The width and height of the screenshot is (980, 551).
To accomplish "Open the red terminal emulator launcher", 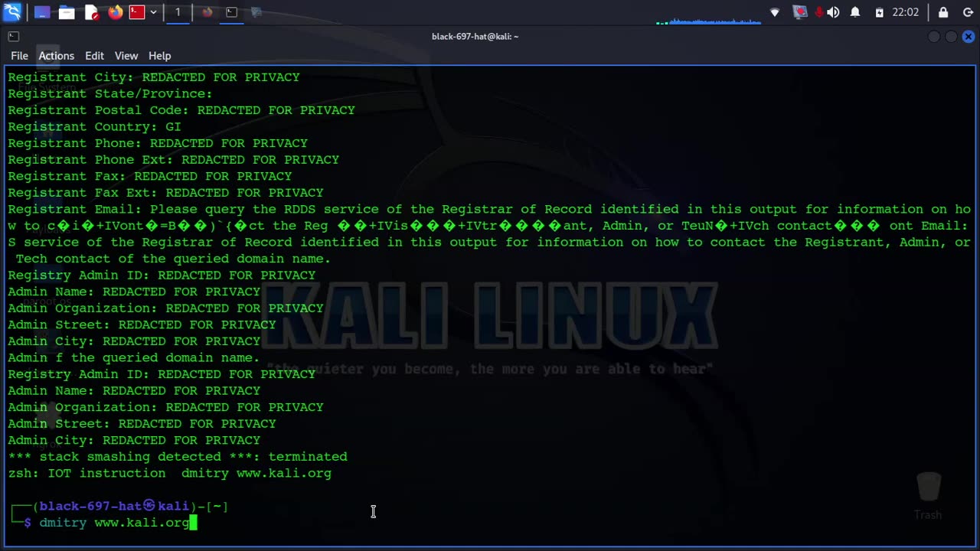I will pyautogui.click(x=137, y=12).
